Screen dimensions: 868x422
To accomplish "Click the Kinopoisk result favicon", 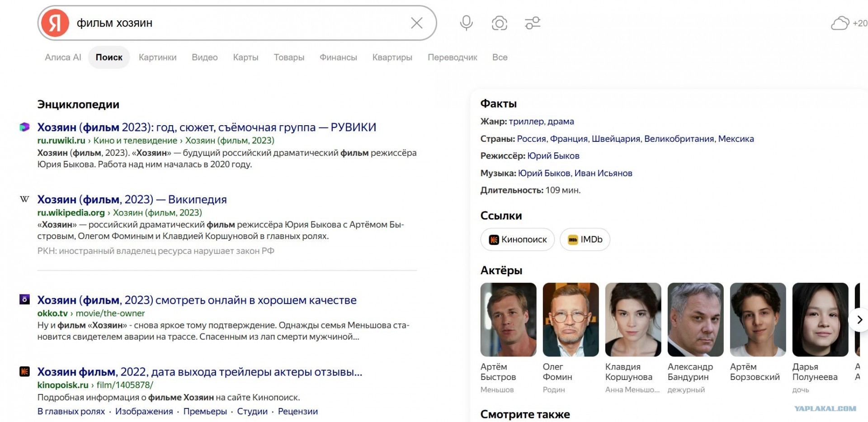I will (x=24, y=371).
